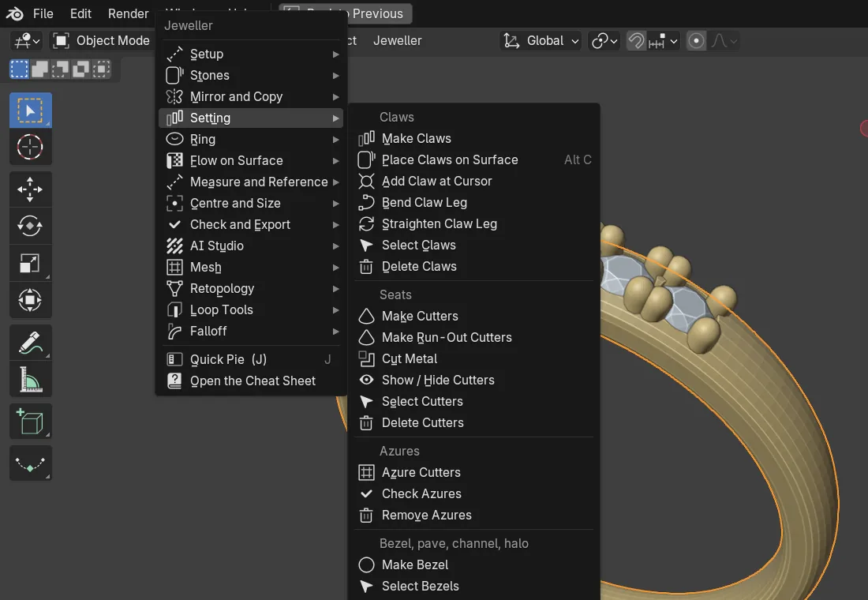This screenshot has width=868, height=600.
Task: Open the Flow on Surface submenu
Action: (251, 161)
